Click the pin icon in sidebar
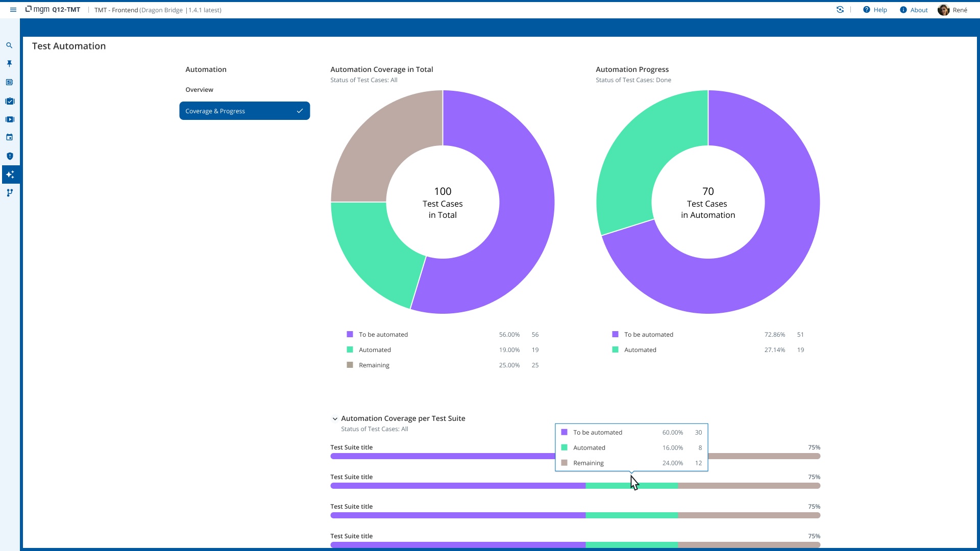Image resolution: width=980 pixels, height=551 pixels. (9, 64)
